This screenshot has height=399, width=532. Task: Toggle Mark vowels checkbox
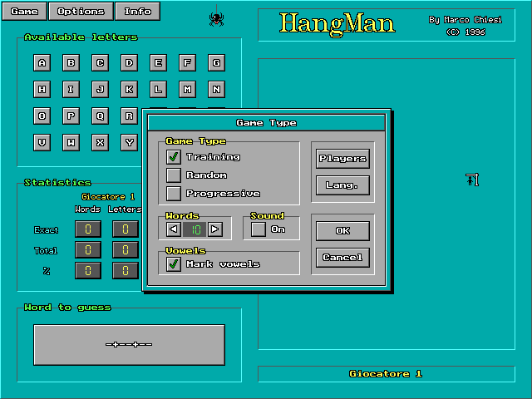(x=174, y=264)
